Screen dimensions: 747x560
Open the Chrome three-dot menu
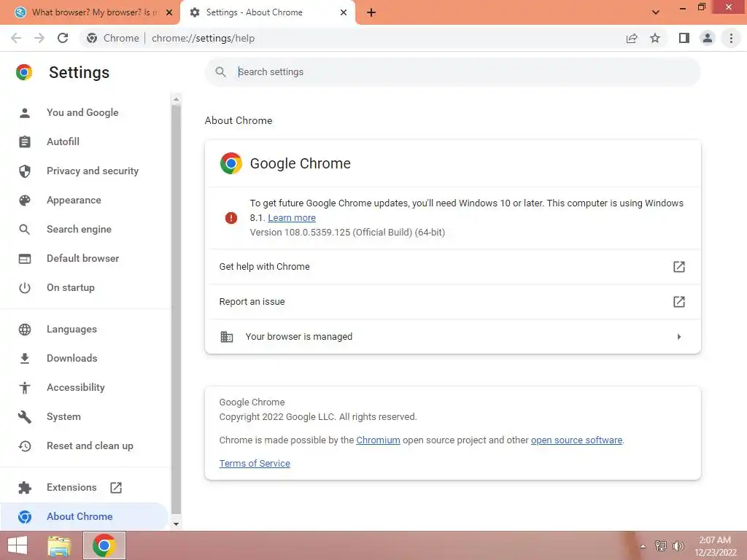(x=731, y=38)
